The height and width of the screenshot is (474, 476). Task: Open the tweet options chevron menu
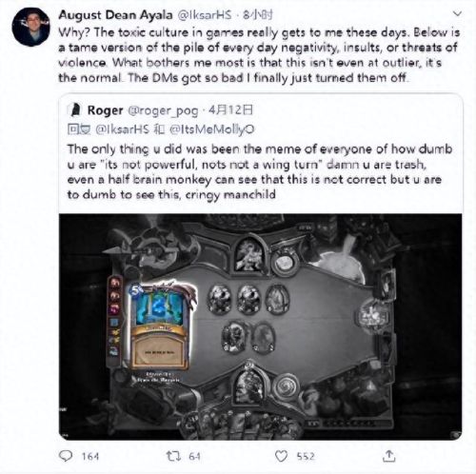click(457, 13)
